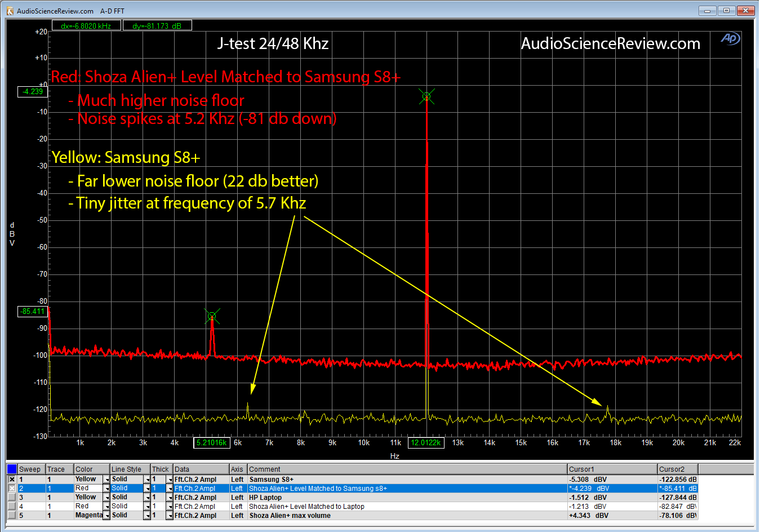Click the '-1.512 dBV' Cursor1 value
Image resolution: width=760 pixels, height=532 pixels.
tap(612, 498)
